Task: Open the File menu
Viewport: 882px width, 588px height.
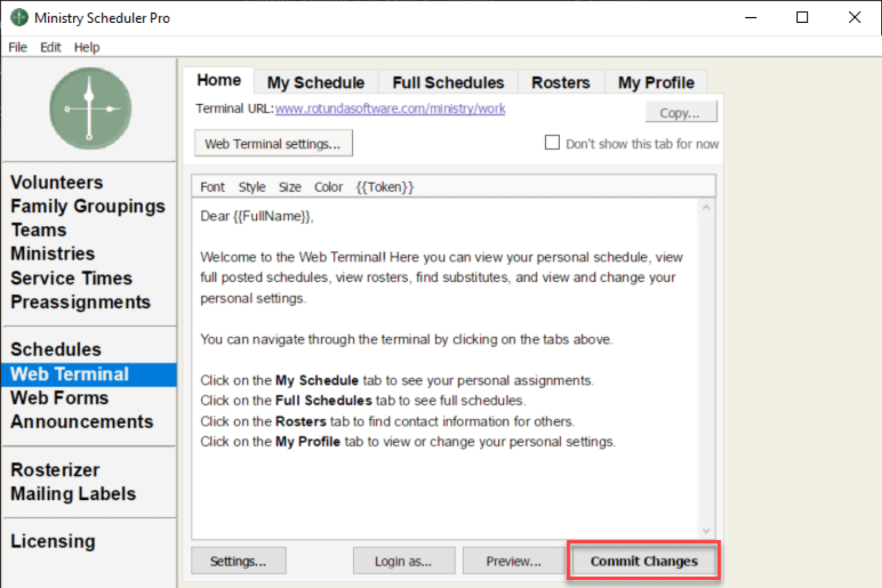Action: (x=18, y=47)
